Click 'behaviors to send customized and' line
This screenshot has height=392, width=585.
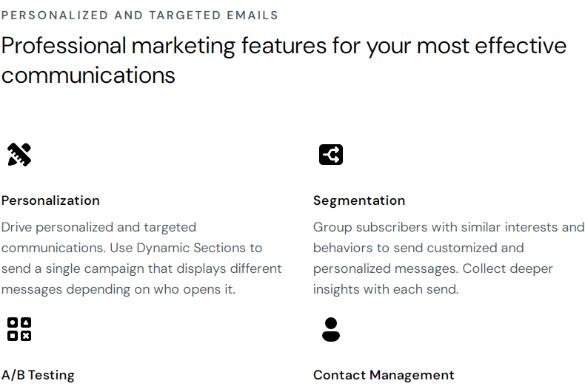click(x=418, y=248)
